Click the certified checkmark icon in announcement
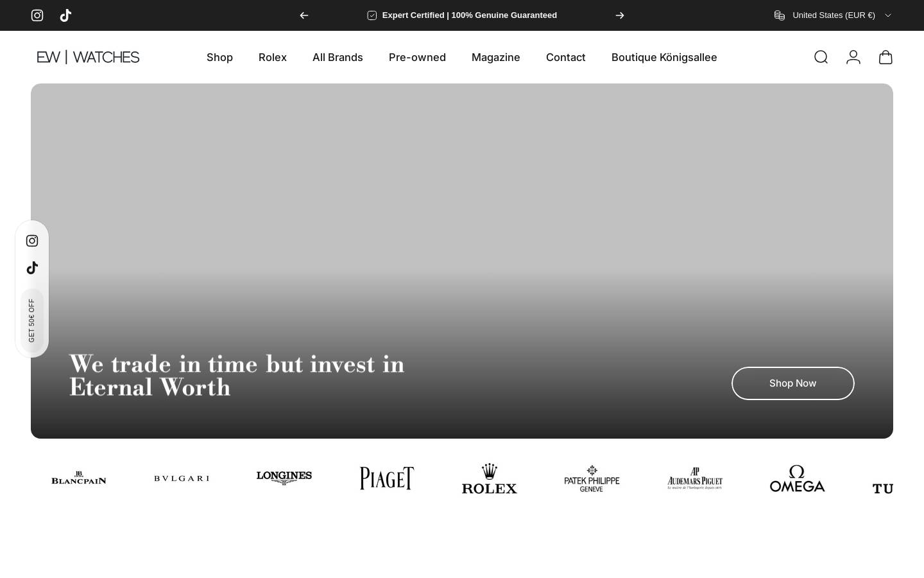The height and width of the screenshot is (578, 924). pyautogui.click(x=372, y=15)
